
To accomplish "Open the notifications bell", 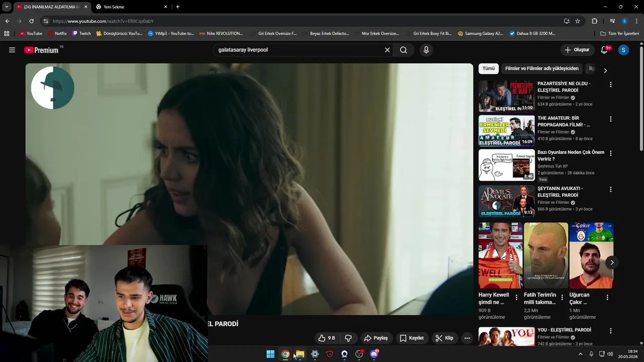I will pos(605,50).
